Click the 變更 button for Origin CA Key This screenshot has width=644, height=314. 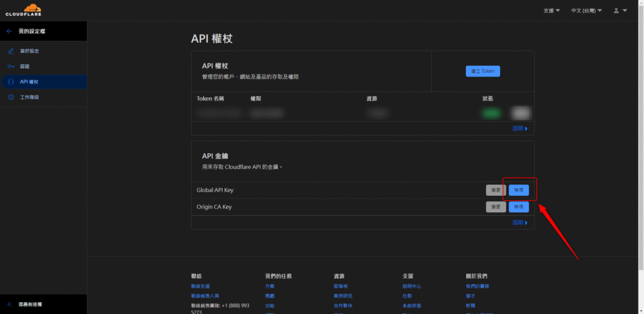pos(496,207)
